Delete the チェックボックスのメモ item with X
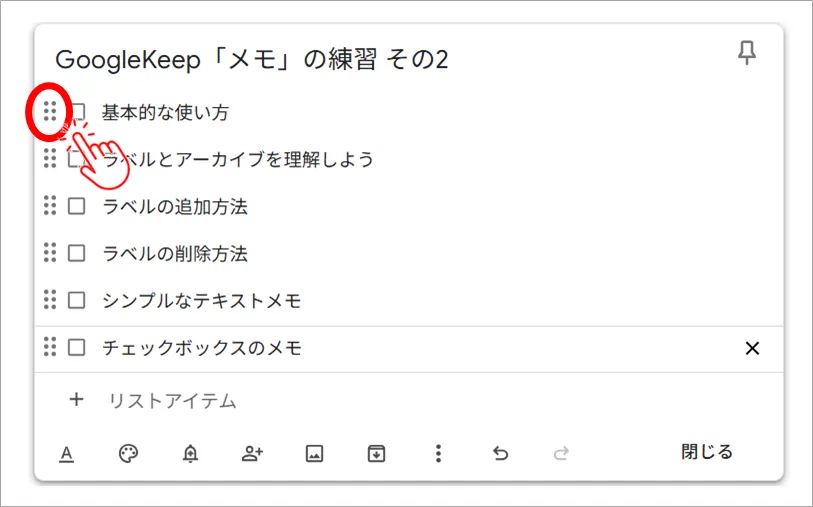Viewport: 813px width, 507px height. coord(753,348)
